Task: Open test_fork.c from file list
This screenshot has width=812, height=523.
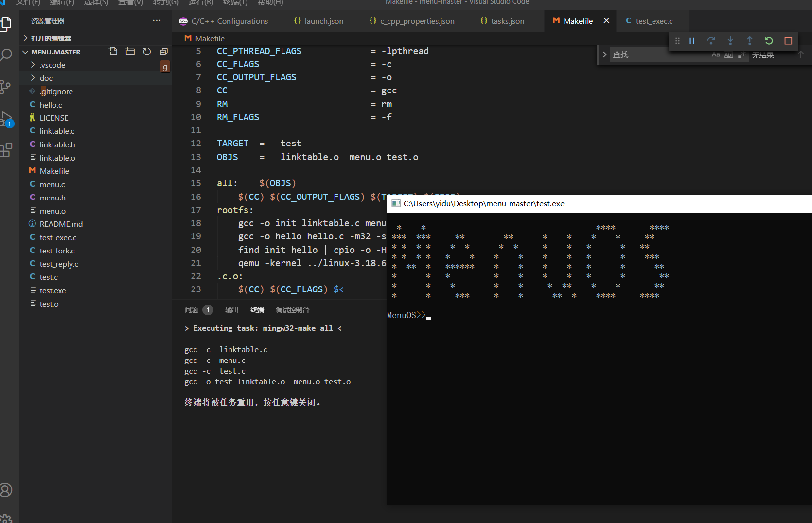Action: tap(57, 251)
